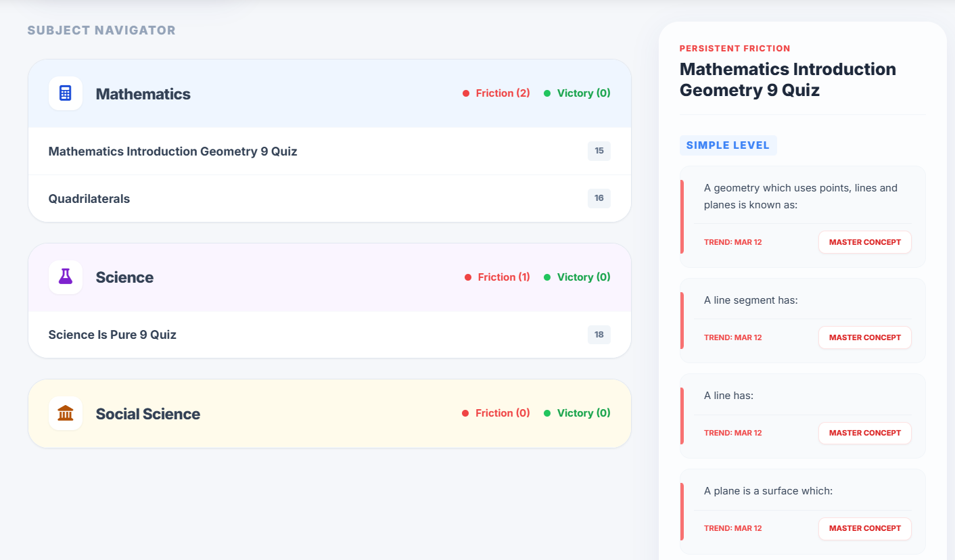Open Science Is Pure 9 Quiz row
This screenshot has height=560, width=955.
tap(329, 335)
